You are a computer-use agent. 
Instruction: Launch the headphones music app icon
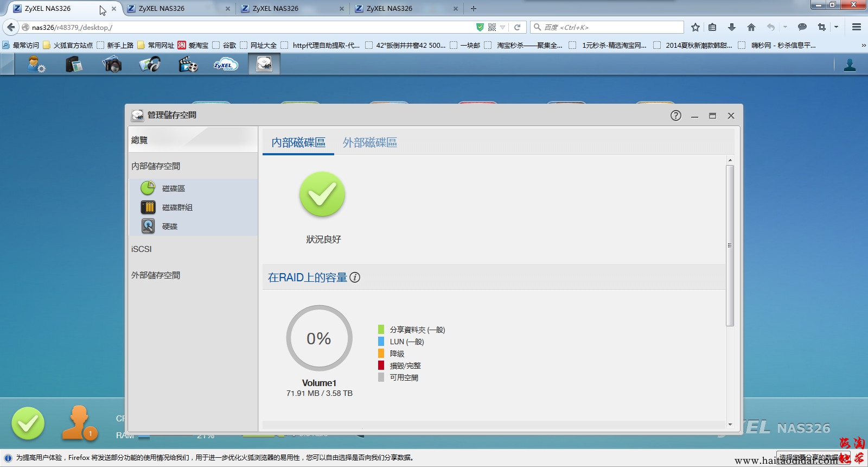[x=150, y=65]
